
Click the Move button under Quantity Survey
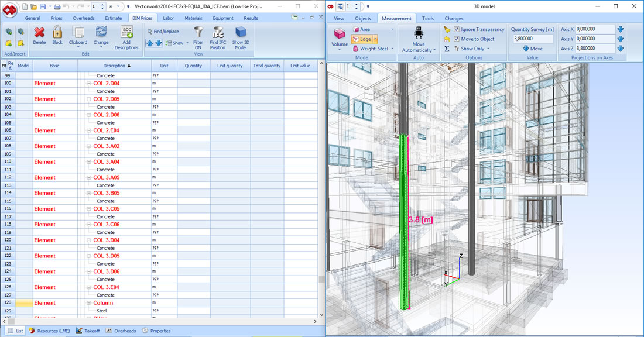pyautogui.click(x=532, y=49)
